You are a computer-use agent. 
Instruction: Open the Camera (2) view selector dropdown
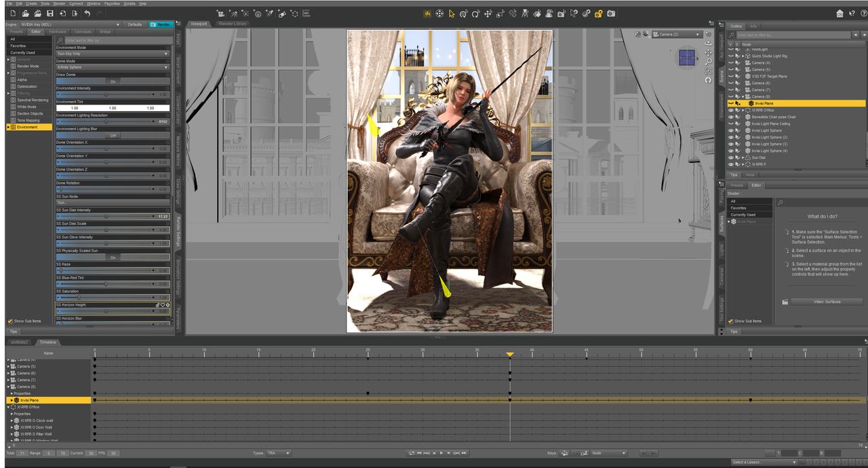[x=678, y=34]
